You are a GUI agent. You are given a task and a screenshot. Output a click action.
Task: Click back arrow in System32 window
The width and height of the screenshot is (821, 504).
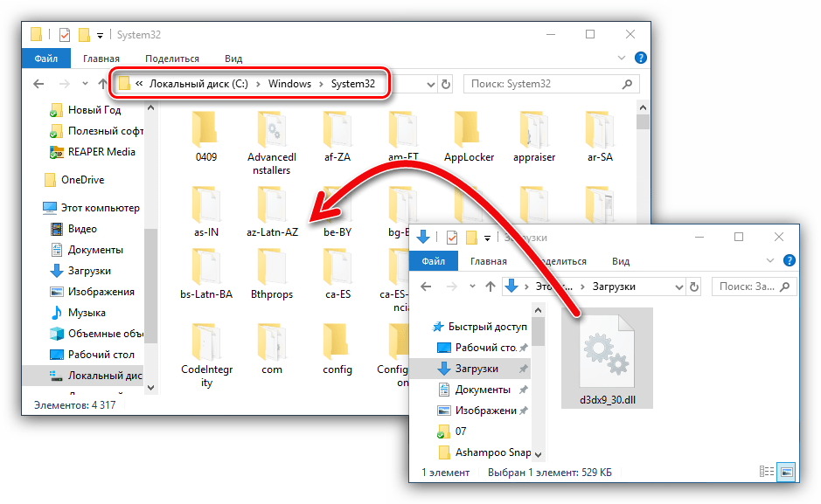pyautogui.click(x=38, y=84)
